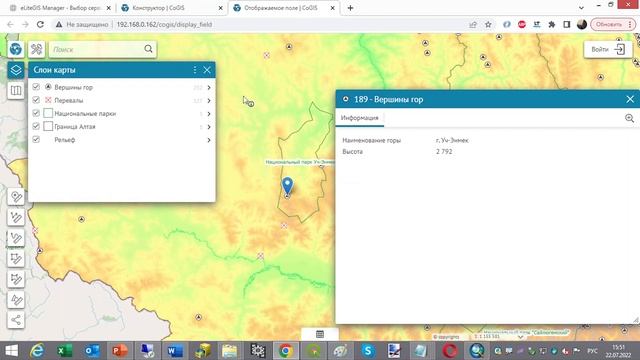Expand the Рельеф layer row
Viewport: 640px width, 360px height.
(209, 140)
